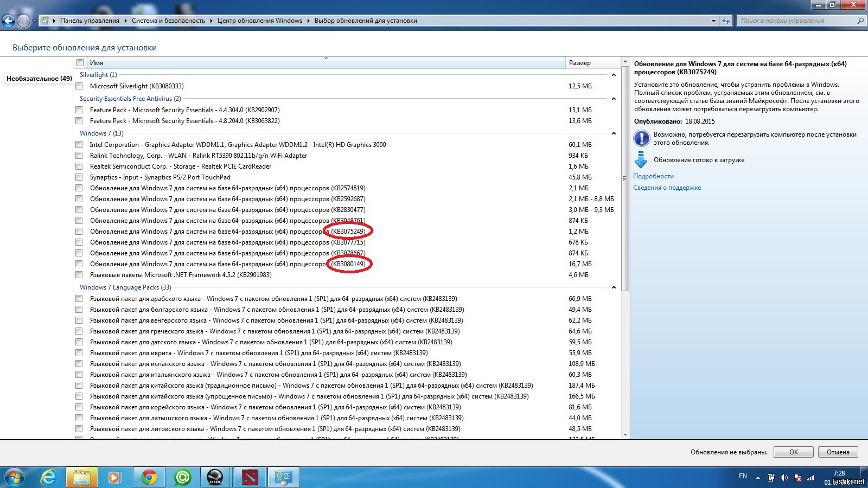Click the Back navigation arrow button
This screenshot has width=868, height=488.
pos(8,21)
